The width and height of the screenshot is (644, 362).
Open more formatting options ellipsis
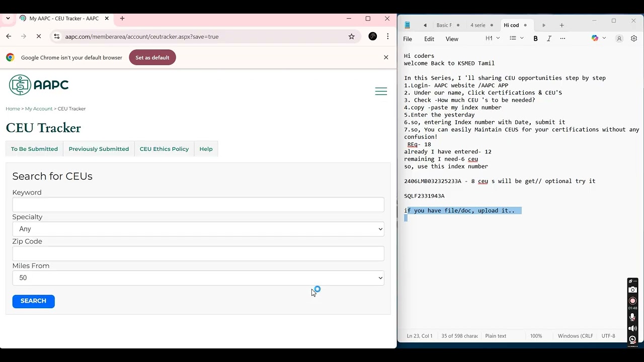(562, 39)
